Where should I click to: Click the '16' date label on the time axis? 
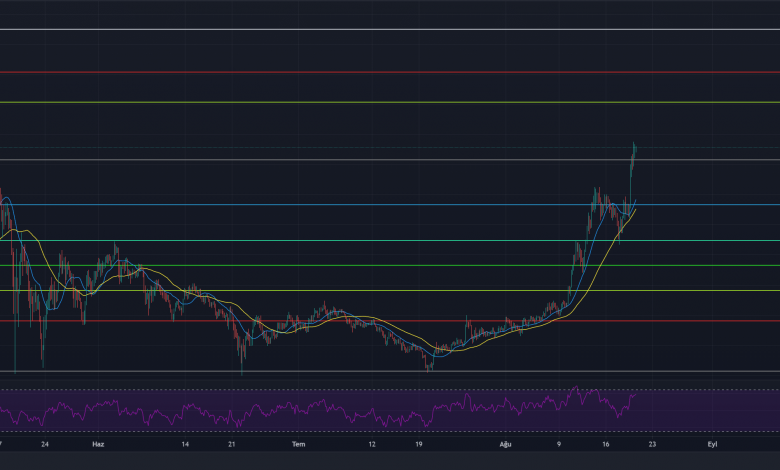click(605, 444)
